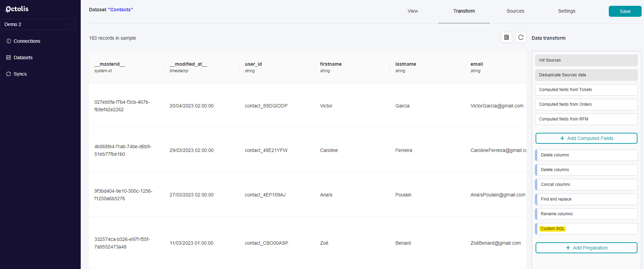Click timestamp 27/03/2023 02:00:00
This screenshot has width=644, height=269.
(192, 195)
